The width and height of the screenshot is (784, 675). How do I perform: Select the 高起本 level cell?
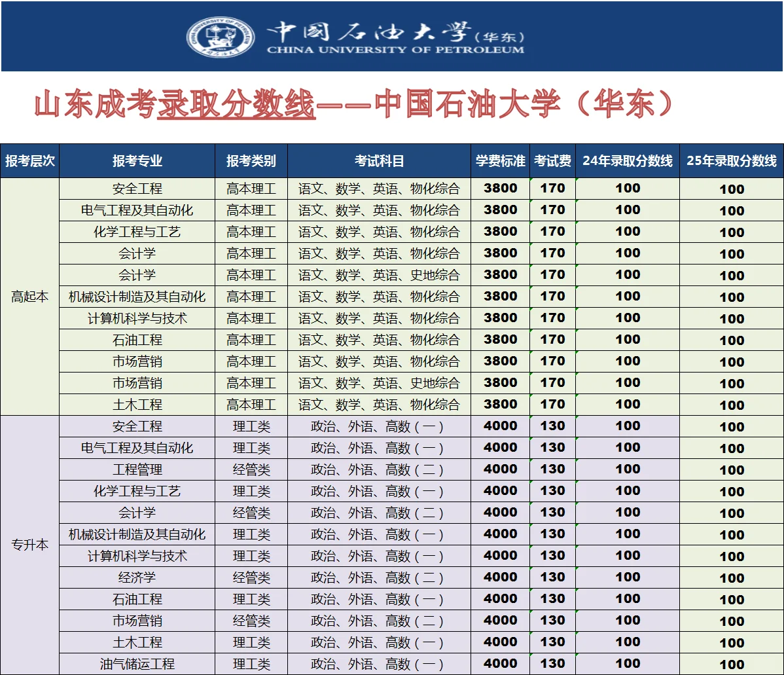point(30,296)
